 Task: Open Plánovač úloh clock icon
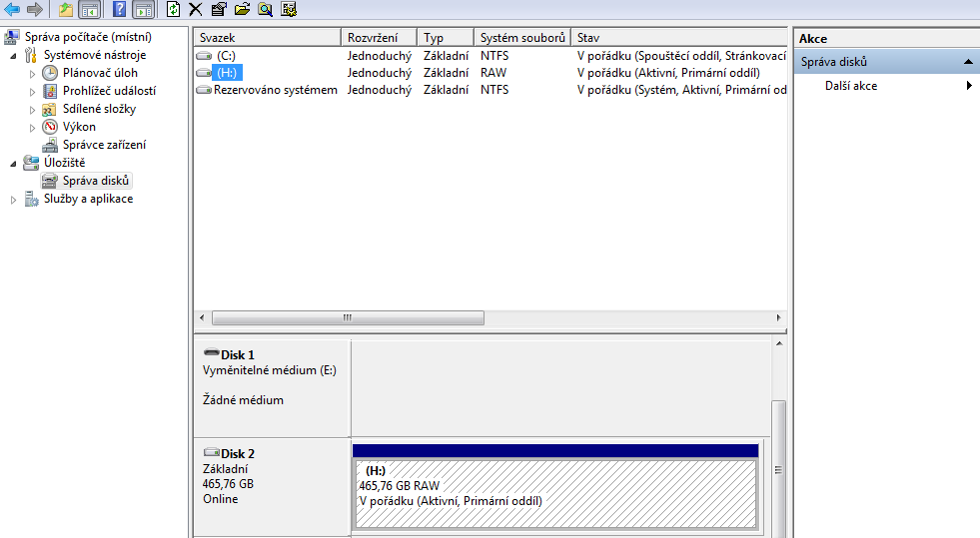coord(50,73)
